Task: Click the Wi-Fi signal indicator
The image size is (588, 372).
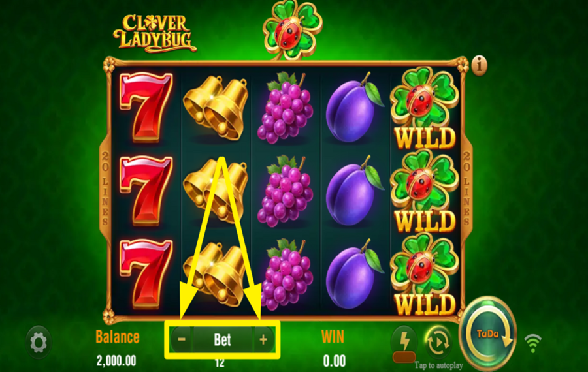Action: pyautogui.click(x=532, y=343)
